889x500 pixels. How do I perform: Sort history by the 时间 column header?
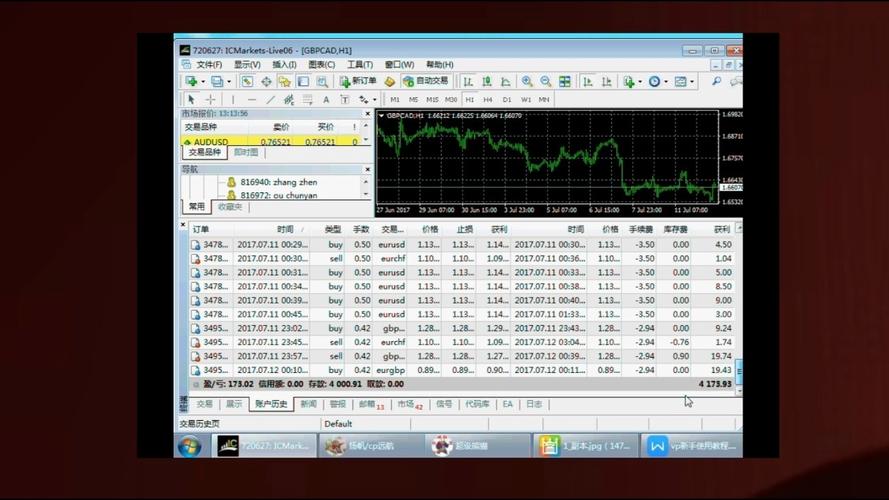pyautogui.click(x=285, y=230)
